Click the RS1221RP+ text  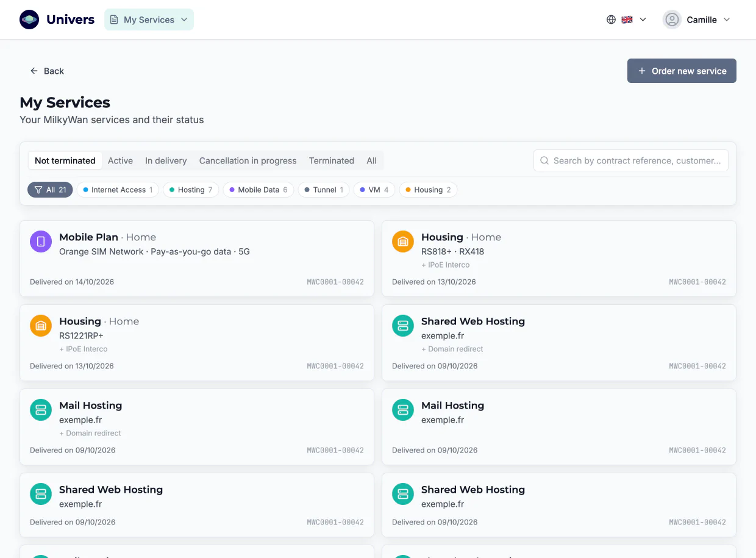tap(81, 335)
